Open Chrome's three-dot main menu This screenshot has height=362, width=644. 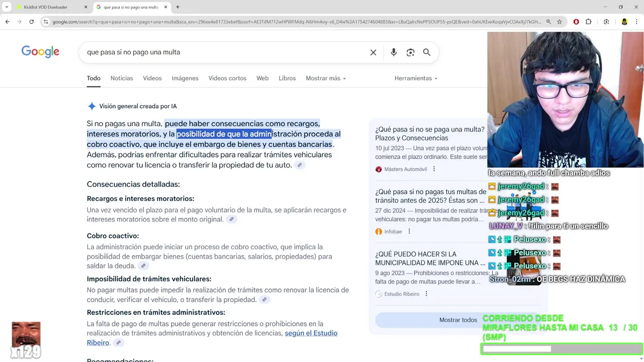pyautogui.click(x=636, y=22)
